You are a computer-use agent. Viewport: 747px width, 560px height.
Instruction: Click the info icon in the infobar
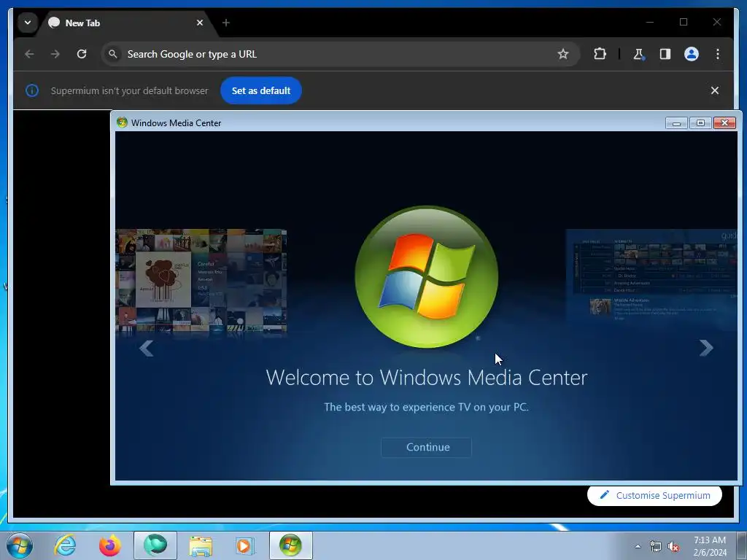click(32, 90)
